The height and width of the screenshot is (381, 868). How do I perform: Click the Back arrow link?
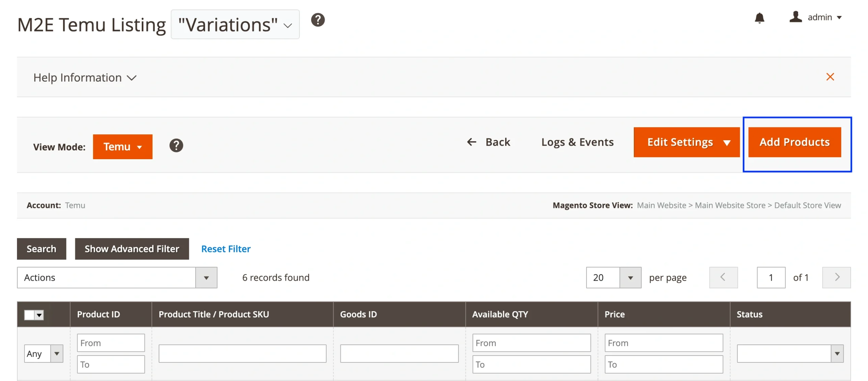tap(489, 142)
